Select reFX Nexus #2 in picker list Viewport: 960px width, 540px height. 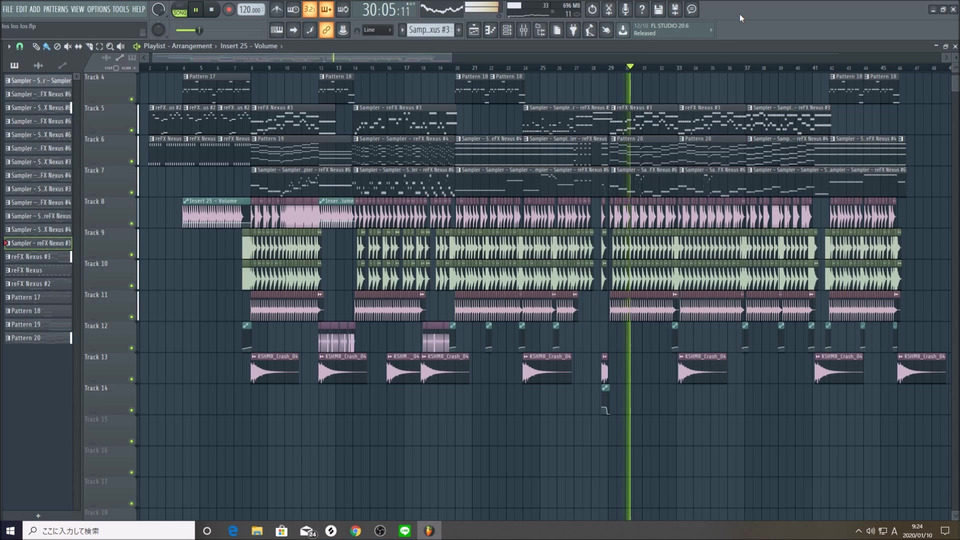[38, 283]
